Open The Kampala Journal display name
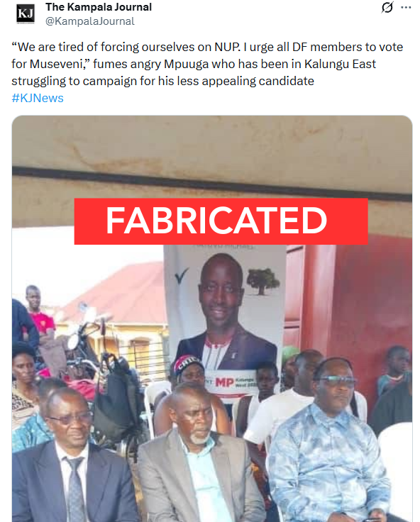This screenshot has height=522, width=420. click(99, 7)
